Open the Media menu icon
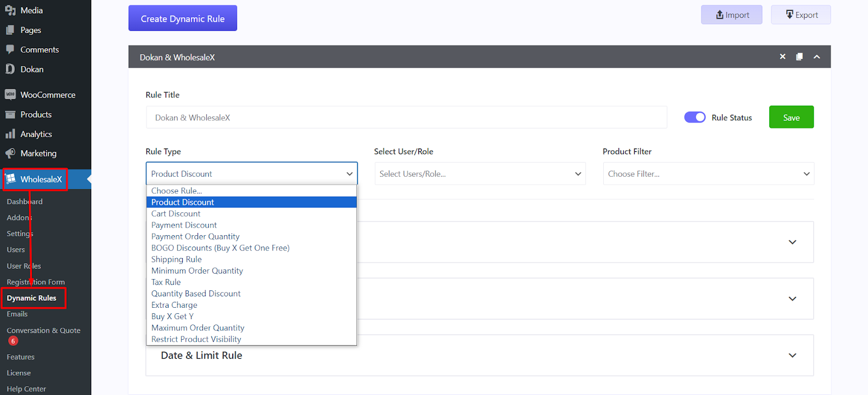The height and width of the screenshot is (395, 868). (x=10, y=10)
